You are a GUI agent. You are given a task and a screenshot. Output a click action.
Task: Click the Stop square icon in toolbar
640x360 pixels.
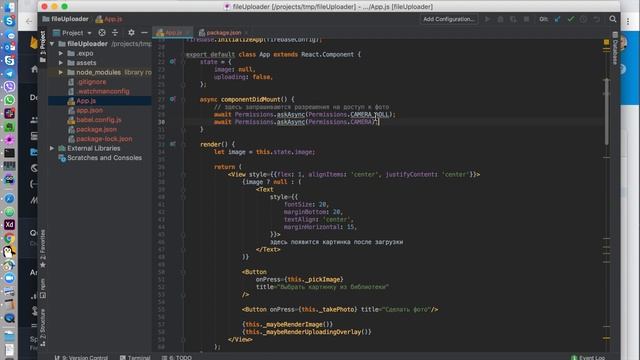(x=527, y=19)
